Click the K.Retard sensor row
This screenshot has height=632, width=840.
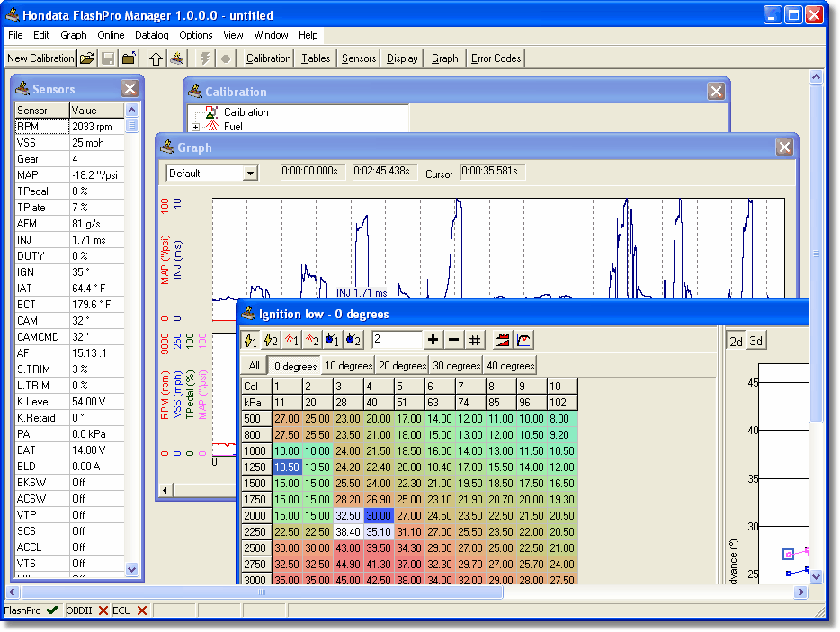coord(69,418)
